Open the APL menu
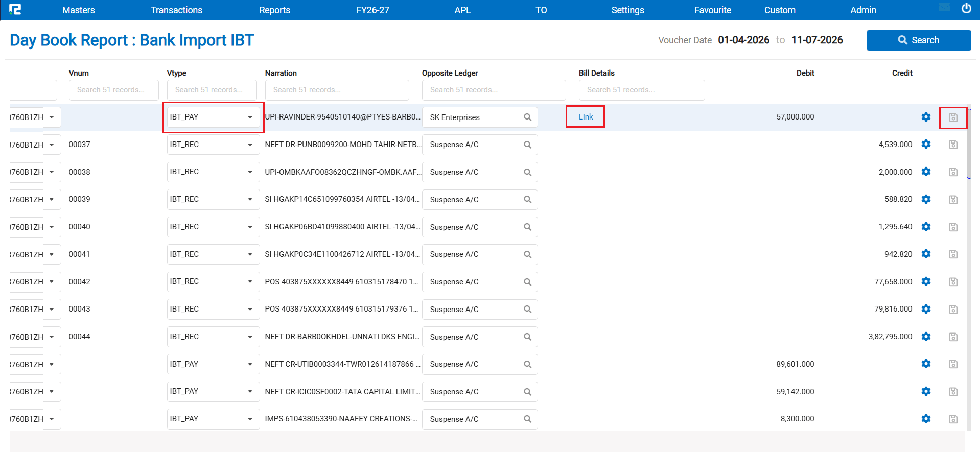This screenshot has width=980, height=452. pos(462,10)
